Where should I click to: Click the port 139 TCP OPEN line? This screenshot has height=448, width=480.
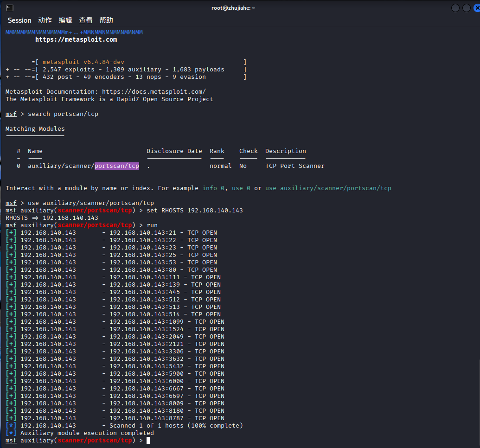point(113,284)
